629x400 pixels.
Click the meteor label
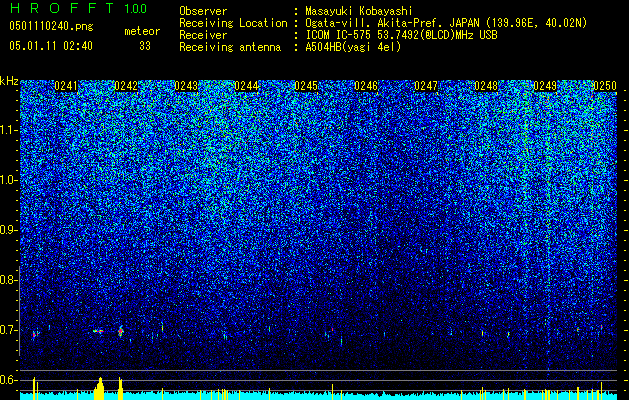pos(142,31)
